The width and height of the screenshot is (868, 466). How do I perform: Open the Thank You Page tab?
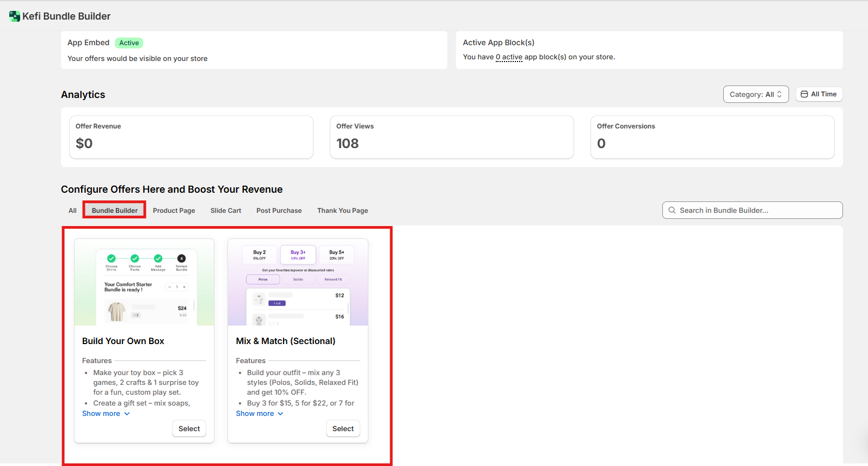[x=342, y=211]
